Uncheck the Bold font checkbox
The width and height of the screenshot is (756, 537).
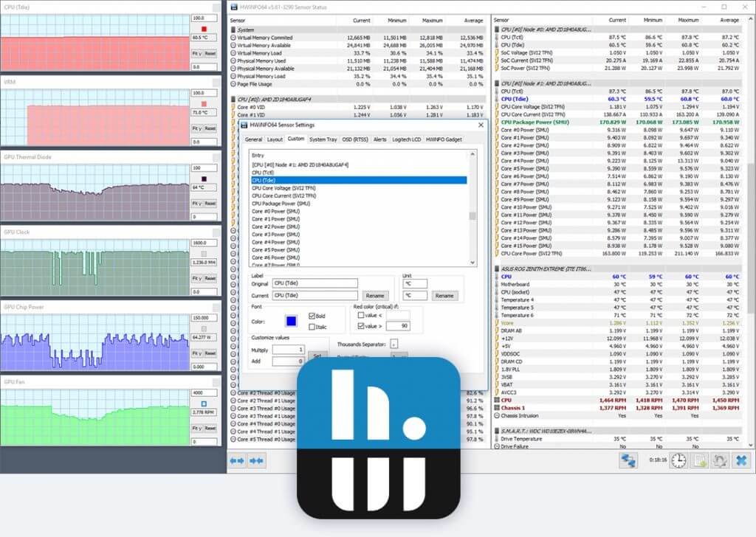(313, 316)
